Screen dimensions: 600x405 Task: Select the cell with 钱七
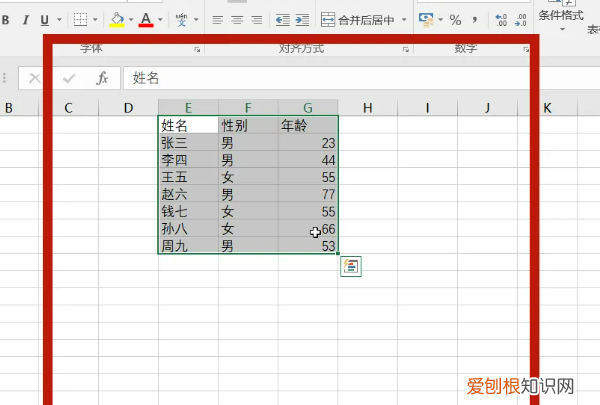pyautogui.click(x=188, y=211)
